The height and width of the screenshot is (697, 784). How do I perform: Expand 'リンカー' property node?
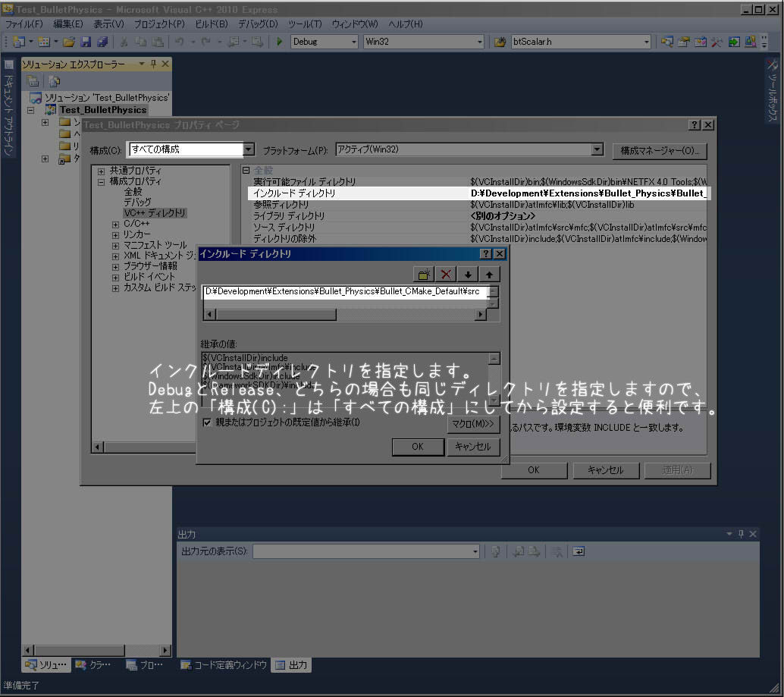115,235
